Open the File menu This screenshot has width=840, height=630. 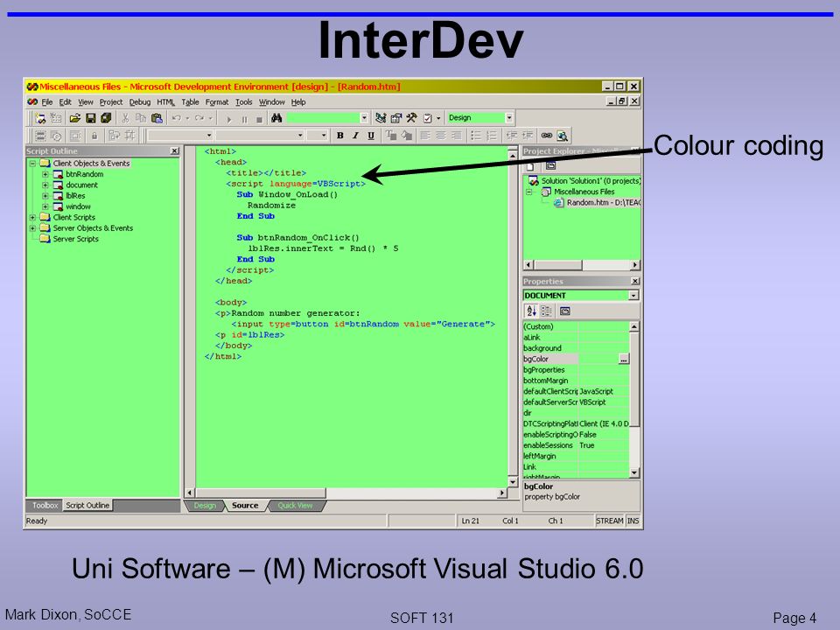click(47, 101)
